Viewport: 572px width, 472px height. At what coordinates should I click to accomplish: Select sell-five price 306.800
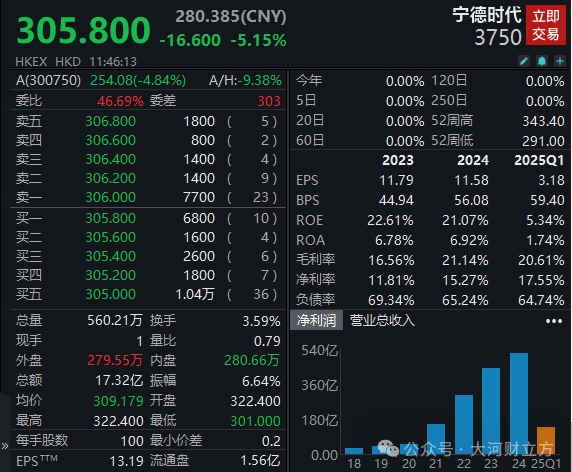tap(111, 121)
